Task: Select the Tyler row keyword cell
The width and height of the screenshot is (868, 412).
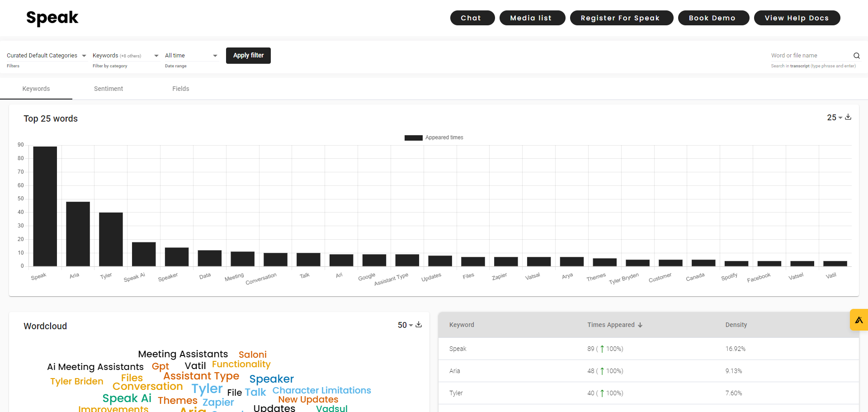Action: [456, 393]
